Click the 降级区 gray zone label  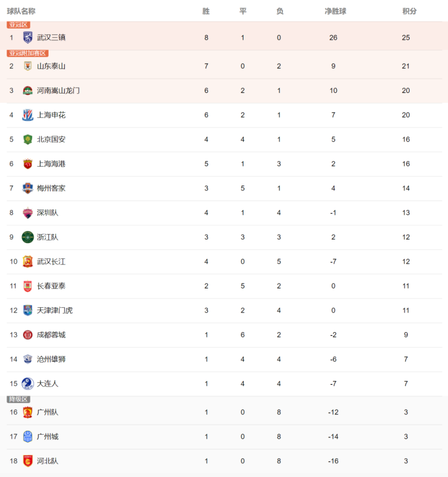point(18,399)
